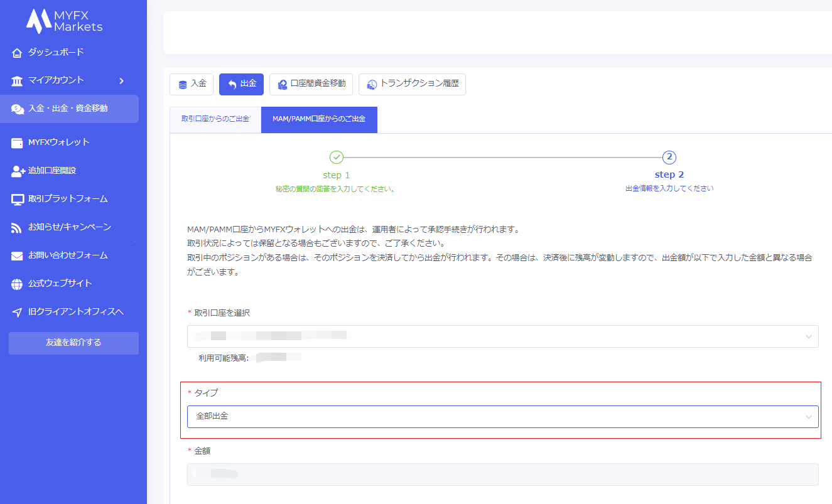
Task: Switch to 取引口座からのご出金 tab
Action: pos(215,119)
